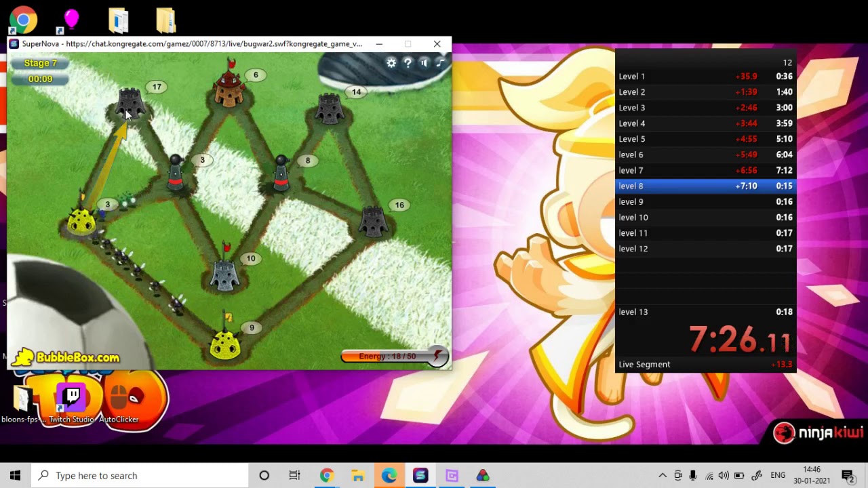Select the yellow bug hive with 9 units
The image size is (868, 488).
[225, 344]
